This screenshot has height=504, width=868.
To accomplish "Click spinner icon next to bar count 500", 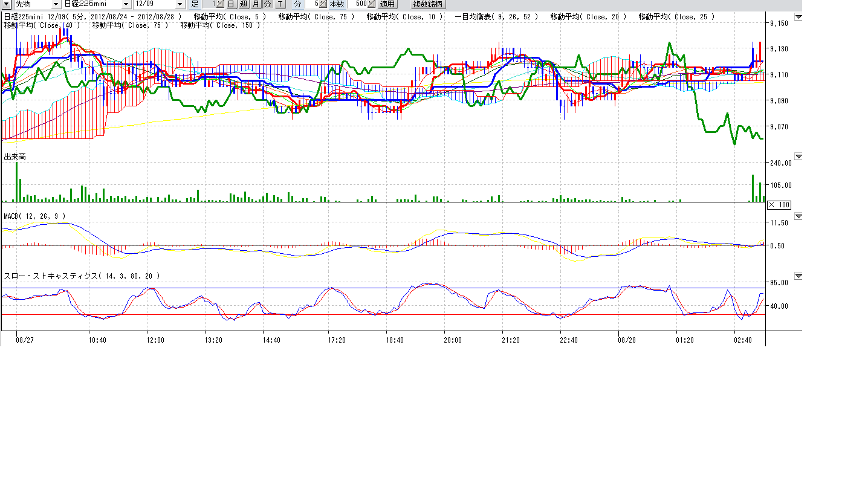I will 371,4.
